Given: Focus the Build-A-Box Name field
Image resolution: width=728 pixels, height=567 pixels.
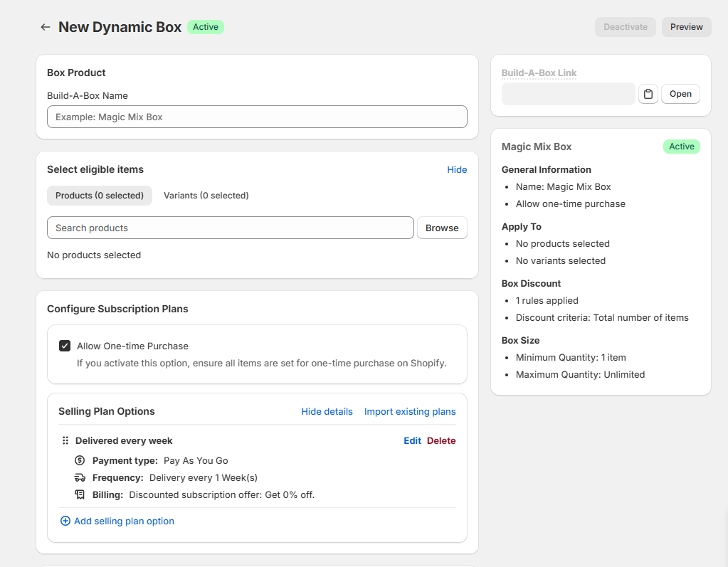Looking at the screenshot, I should [x=257, y=117].
